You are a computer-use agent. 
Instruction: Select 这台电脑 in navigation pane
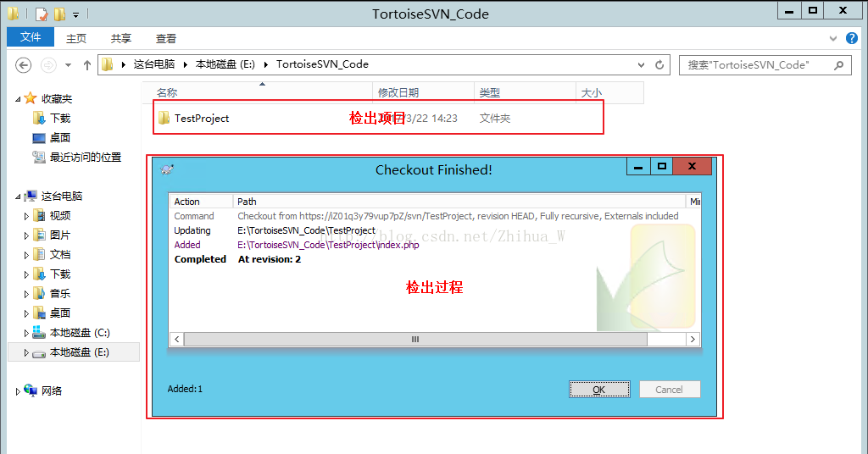61,197
